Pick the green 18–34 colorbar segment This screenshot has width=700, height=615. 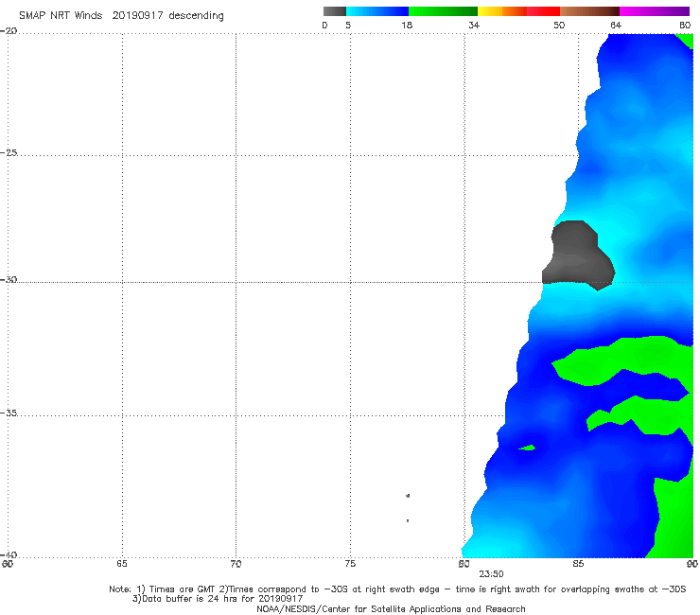(443, 11)
